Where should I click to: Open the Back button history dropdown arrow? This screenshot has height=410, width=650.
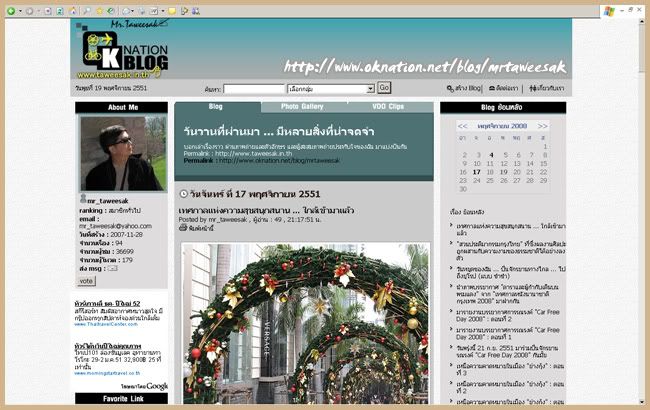tap(20, 11)
